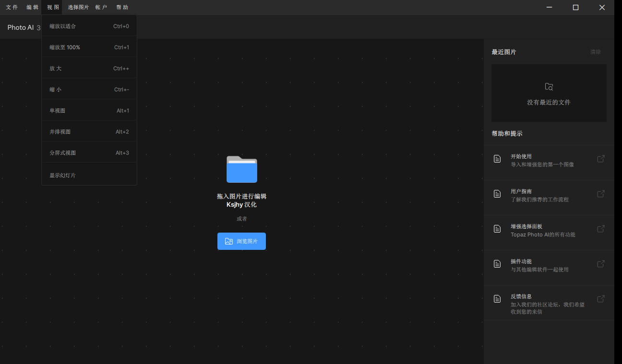Open the 用户指南 help title

coord(521,191)
